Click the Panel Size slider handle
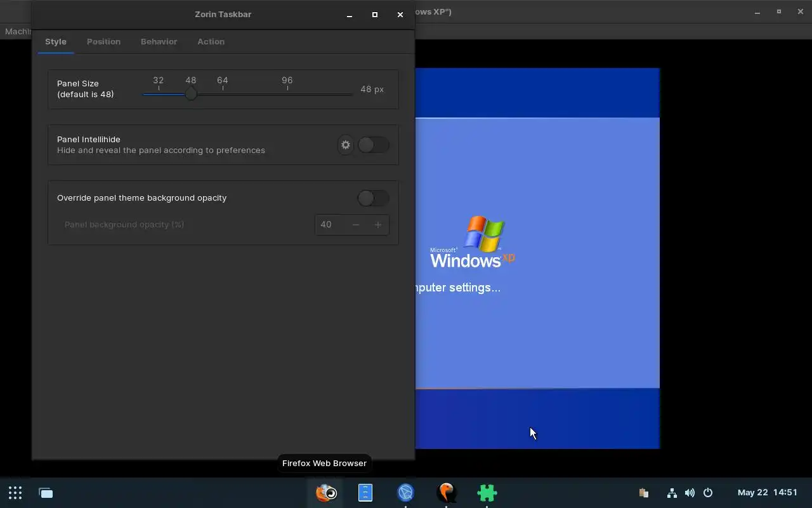The height and width of the screenshot is (508, 812). click(190, 94)
